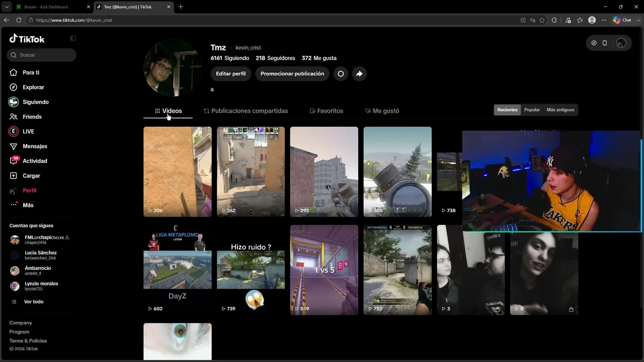
Task: Expand Terms & Policies footer section
Action: [28, 341]
